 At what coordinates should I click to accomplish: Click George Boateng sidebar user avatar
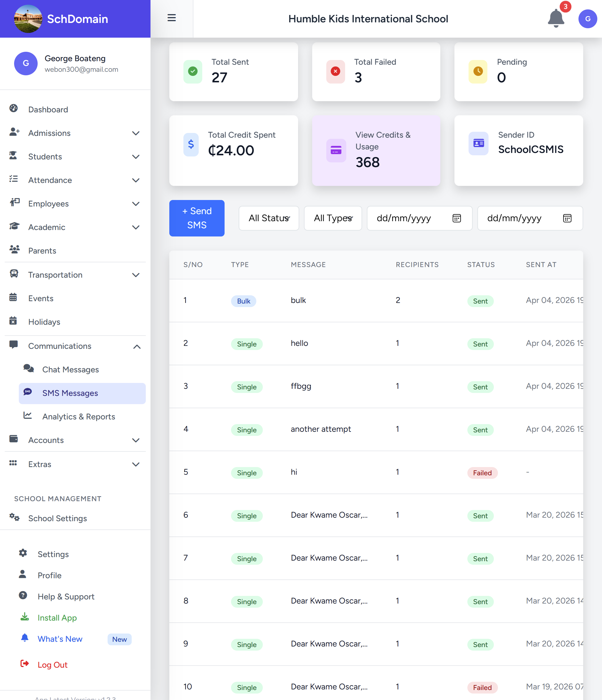(26, 63)
